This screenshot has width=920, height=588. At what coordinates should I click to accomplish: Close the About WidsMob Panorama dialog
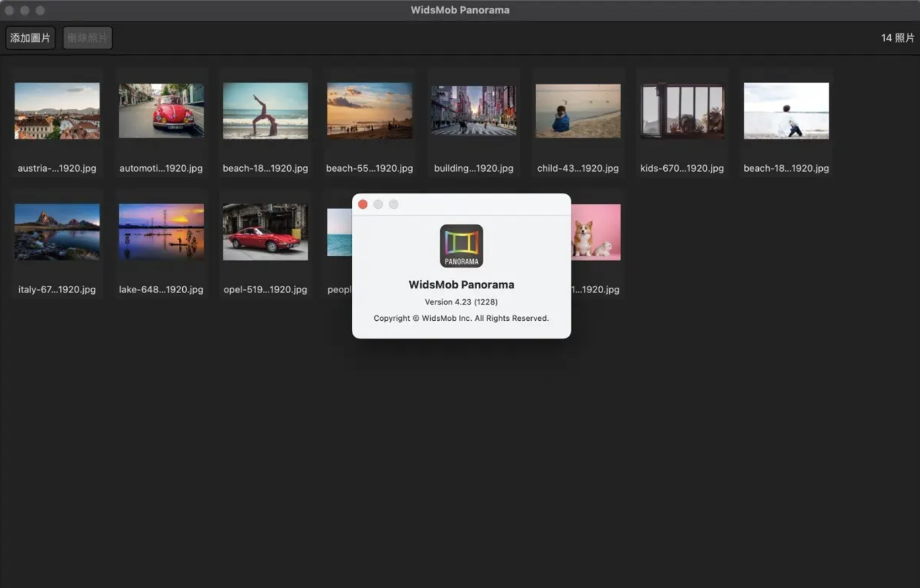(363, 204)
